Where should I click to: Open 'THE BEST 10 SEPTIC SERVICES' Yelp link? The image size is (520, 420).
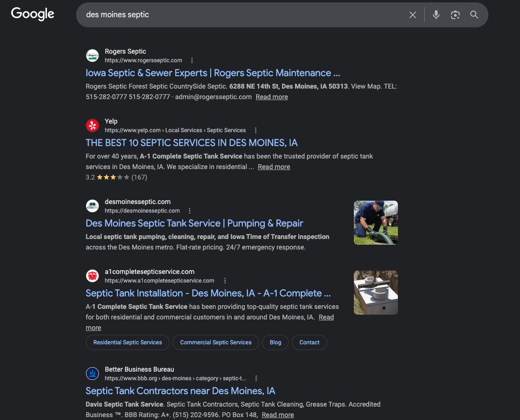coord(192,143)
